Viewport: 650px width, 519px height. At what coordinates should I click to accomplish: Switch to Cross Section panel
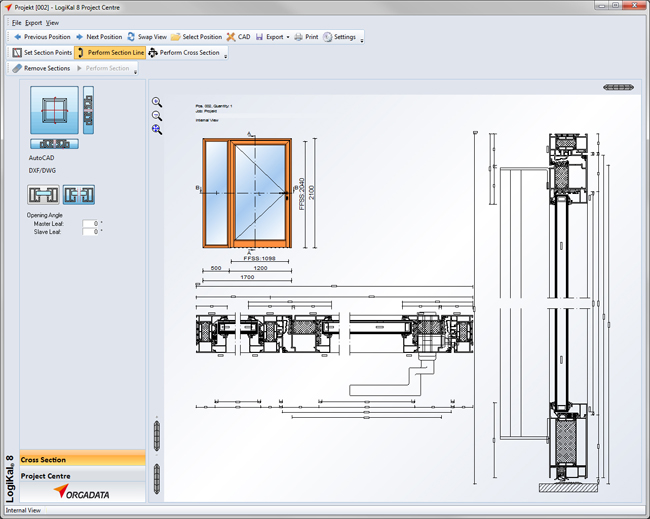pyautogui.click(x=82, y=460)
